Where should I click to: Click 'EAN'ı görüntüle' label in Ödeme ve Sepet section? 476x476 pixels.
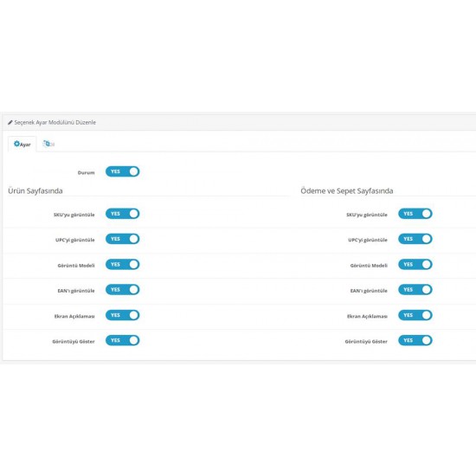pyautogui.click(x=369, y=291)
